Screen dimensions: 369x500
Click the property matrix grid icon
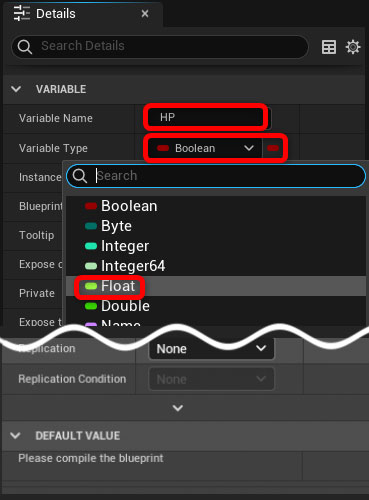tap(329, 47)
